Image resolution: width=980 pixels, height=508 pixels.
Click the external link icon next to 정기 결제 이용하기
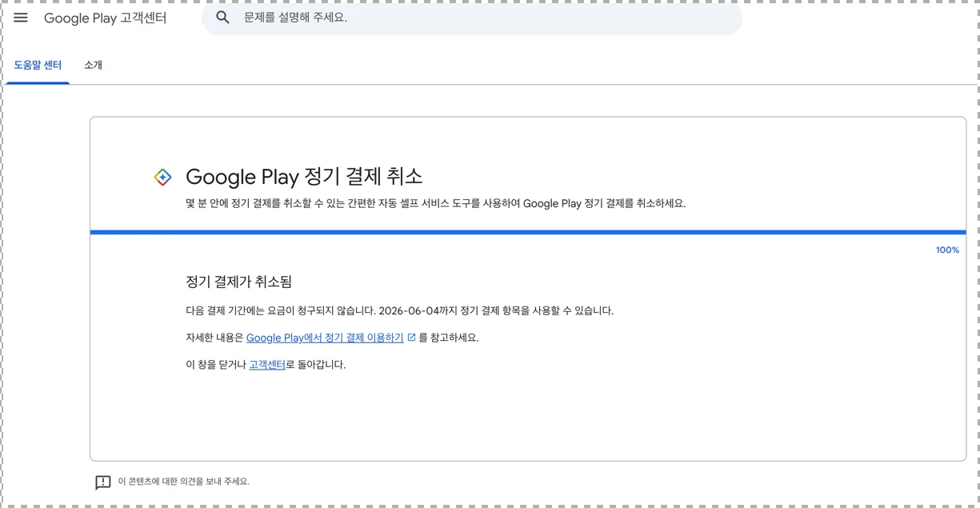[x=410, y=338]
